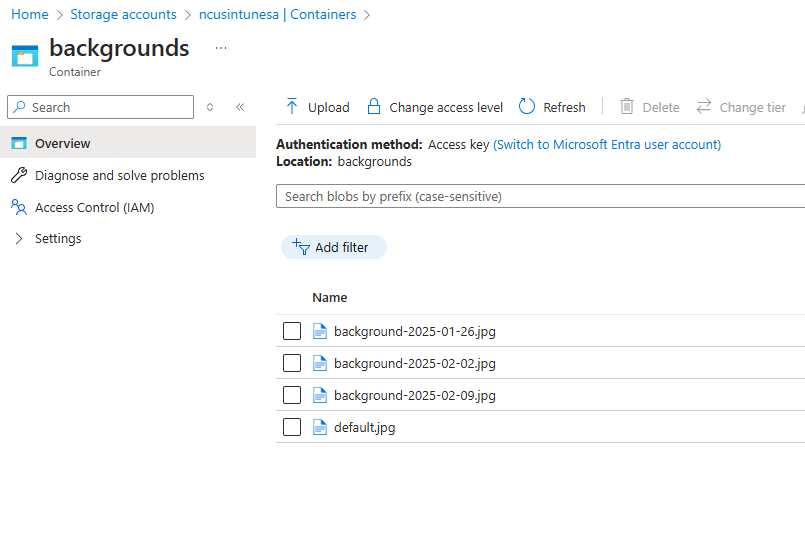Focus the Search blobs by prefix field
Image resolution: width=805 pixels, height=536 pixels.
(540, 197)
